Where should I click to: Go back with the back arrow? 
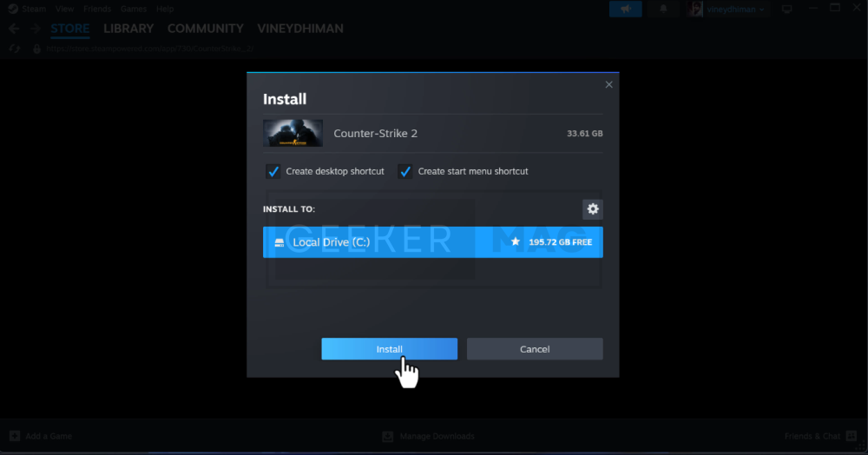[x=15, y=29]
